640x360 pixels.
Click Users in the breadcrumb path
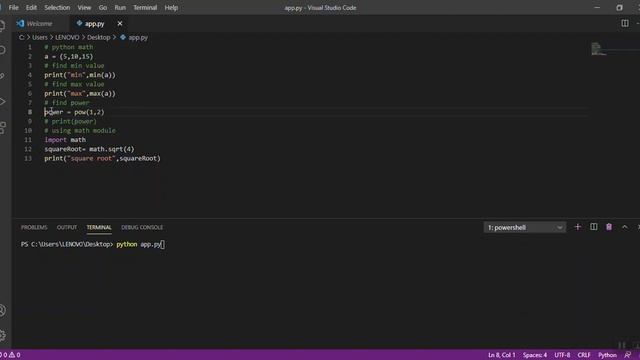tap(40, 37)
